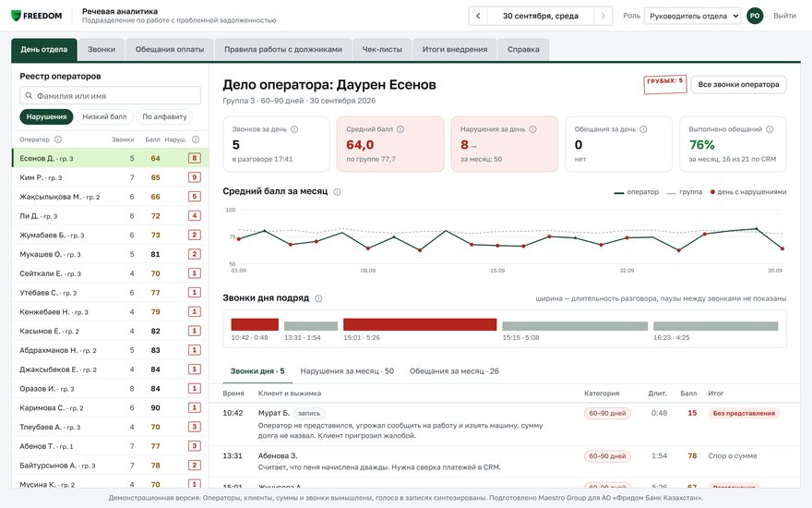Open the День отдела tab
Image resolution: width=812 pixels, height=508 pixels.
(x=44, y=50)
